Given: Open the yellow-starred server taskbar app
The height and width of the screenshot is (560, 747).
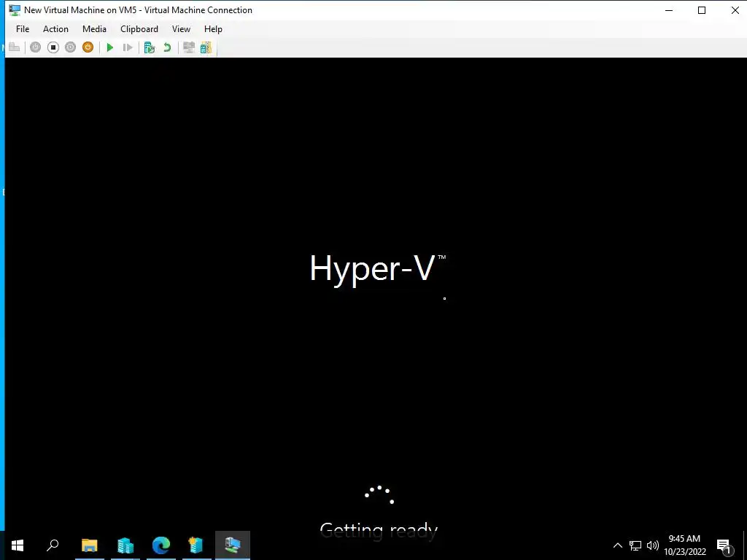Looking at the screenshot, I should [196, 545].
